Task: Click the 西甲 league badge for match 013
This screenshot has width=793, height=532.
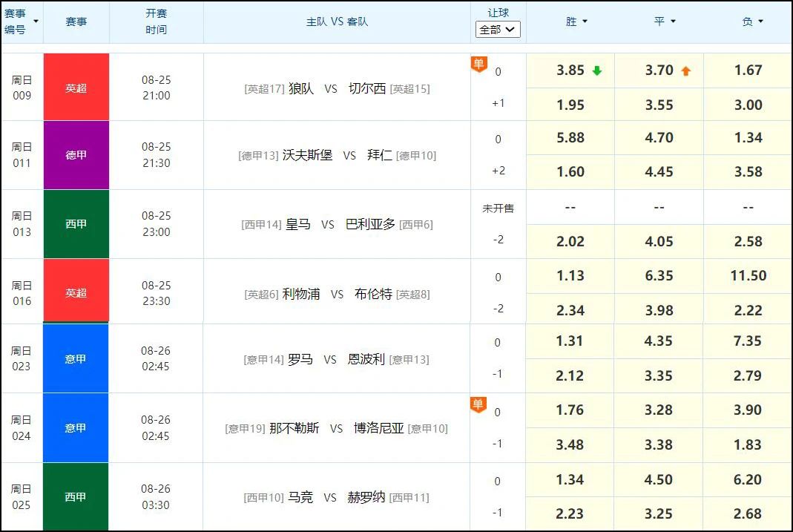Action: point(76,224)
